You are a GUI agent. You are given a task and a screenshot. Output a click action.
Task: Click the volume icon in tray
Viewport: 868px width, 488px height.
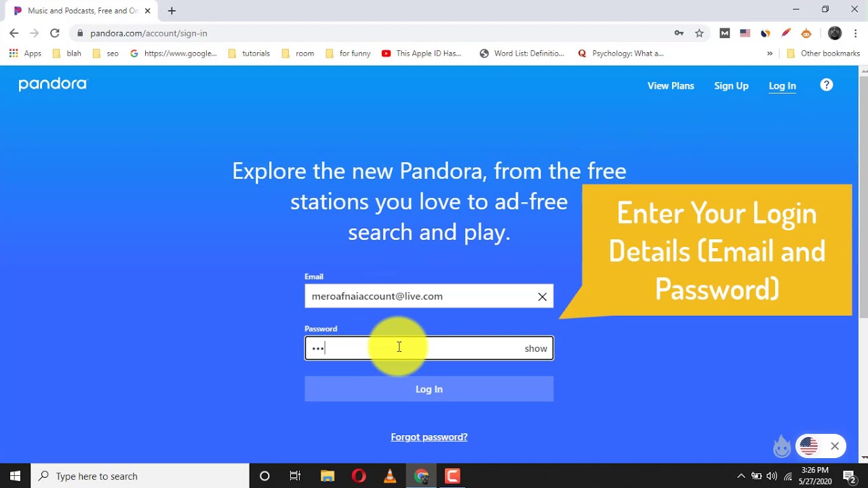click(x=772, y=476)
